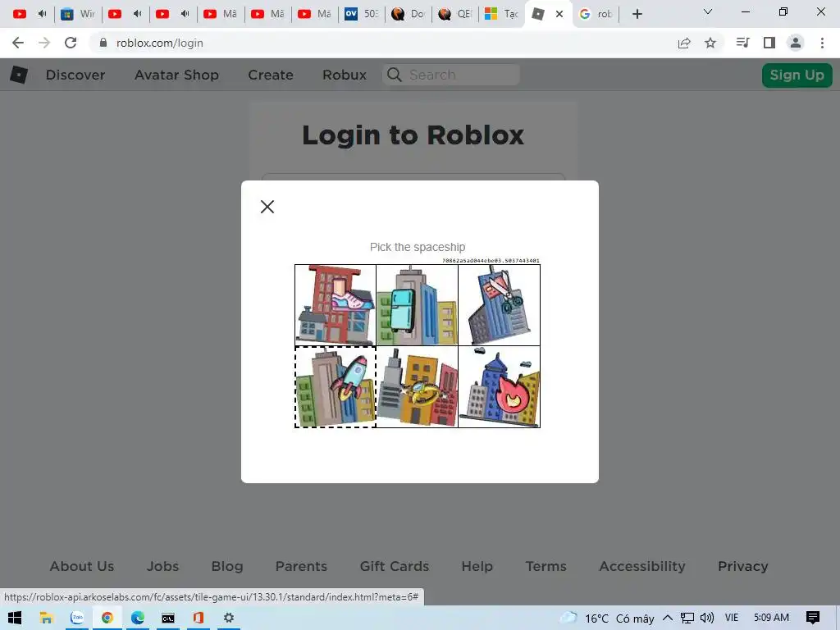The width and height of the screenshot is (840, 630).
Task: Open Gift Cards footer link
Action: click(395, 566)
